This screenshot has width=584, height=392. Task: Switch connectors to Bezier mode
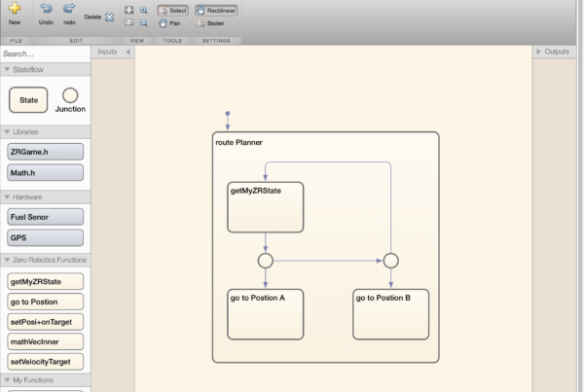[211, 22]
